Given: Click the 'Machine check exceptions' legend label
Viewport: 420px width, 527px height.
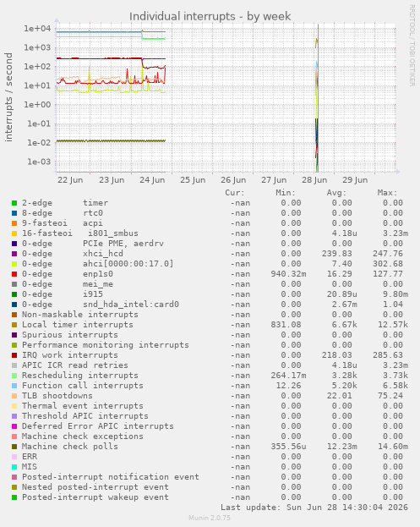Looking at the screenshot, I should click(83, 436).
